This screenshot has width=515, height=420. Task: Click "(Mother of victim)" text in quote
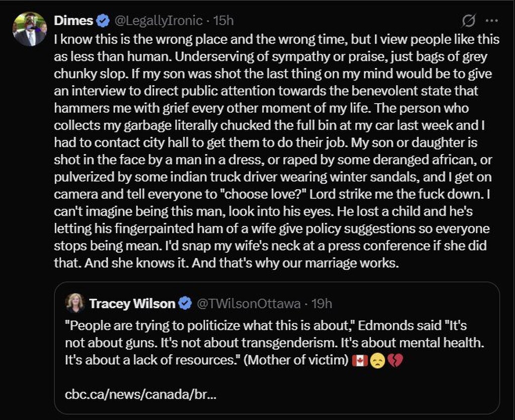298,360
